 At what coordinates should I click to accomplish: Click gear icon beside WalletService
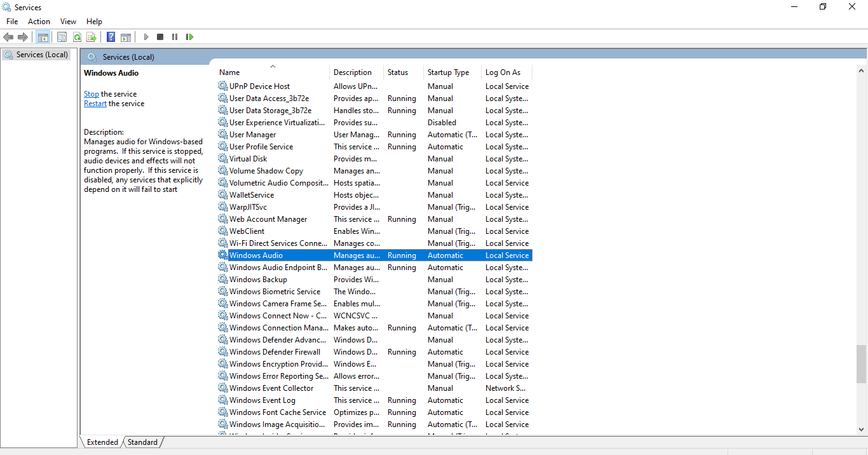coord(222,194)
